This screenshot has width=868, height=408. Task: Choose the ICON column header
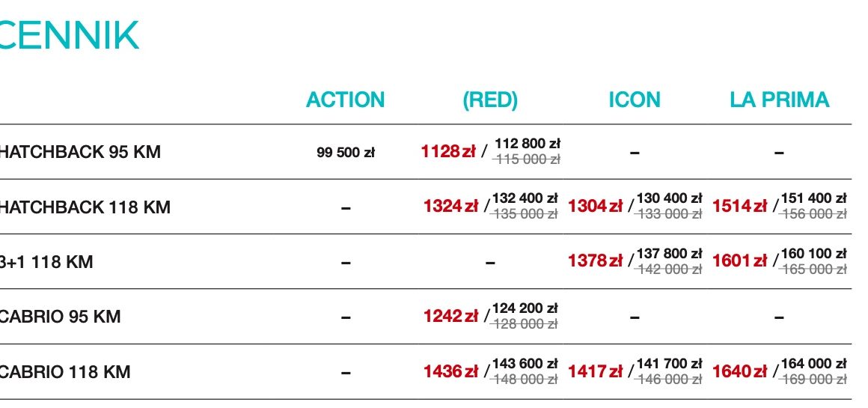[635, 100]
